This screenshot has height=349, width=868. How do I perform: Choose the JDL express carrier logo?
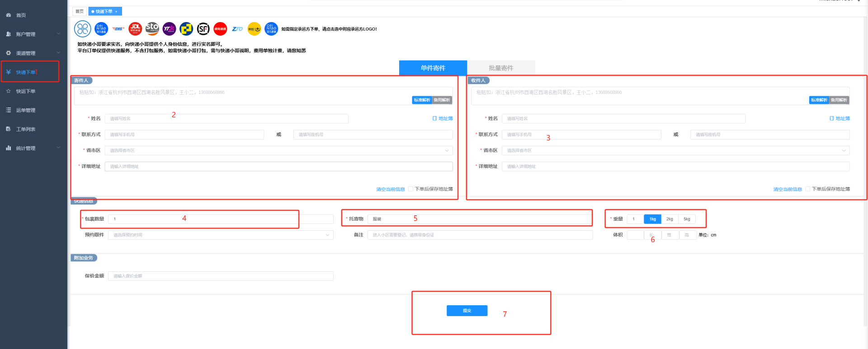click(x=135, y=29)
